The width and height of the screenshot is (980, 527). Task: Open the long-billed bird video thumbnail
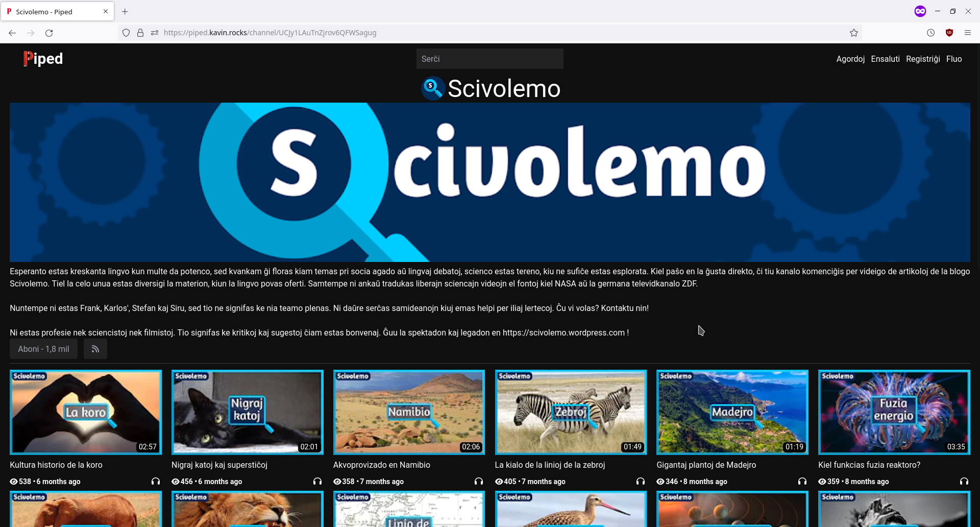tap(571, 509)
